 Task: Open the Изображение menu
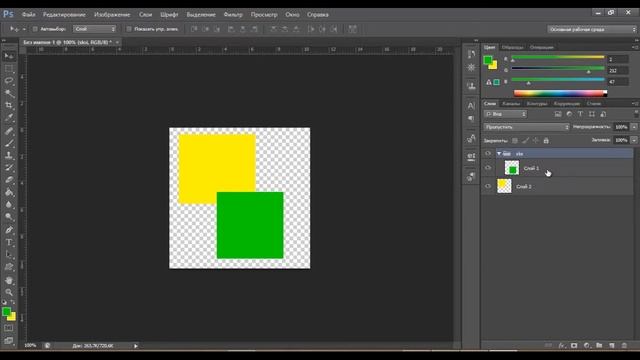pos(112,14)
